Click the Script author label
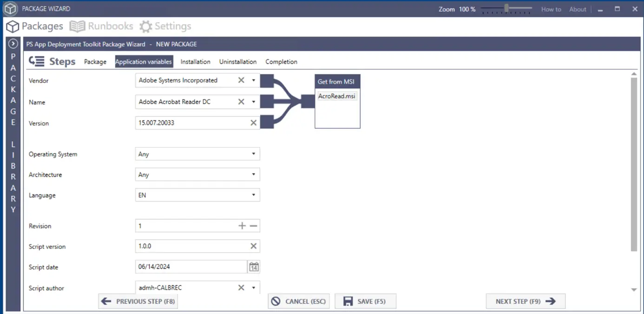This screenshot has height=314, width=644. point(46,288)
